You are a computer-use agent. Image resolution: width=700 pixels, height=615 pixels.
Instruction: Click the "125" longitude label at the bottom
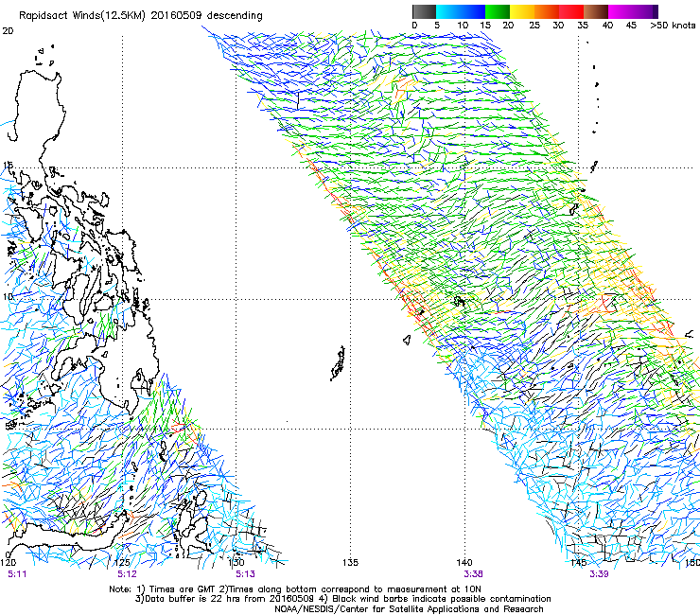[122, 563]
